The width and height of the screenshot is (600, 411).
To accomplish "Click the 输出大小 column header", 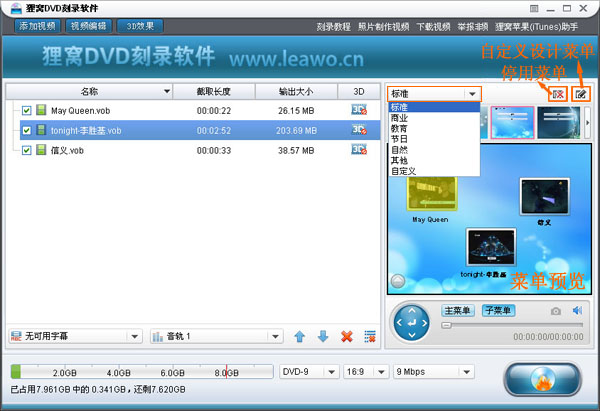I will coord(296,91).
